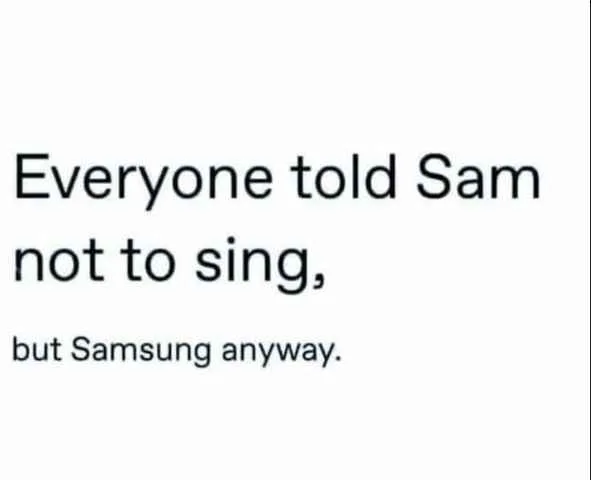591x480 pixels.
Task: Click the word "not" on the second line
Action: click(x=58, y=260)
